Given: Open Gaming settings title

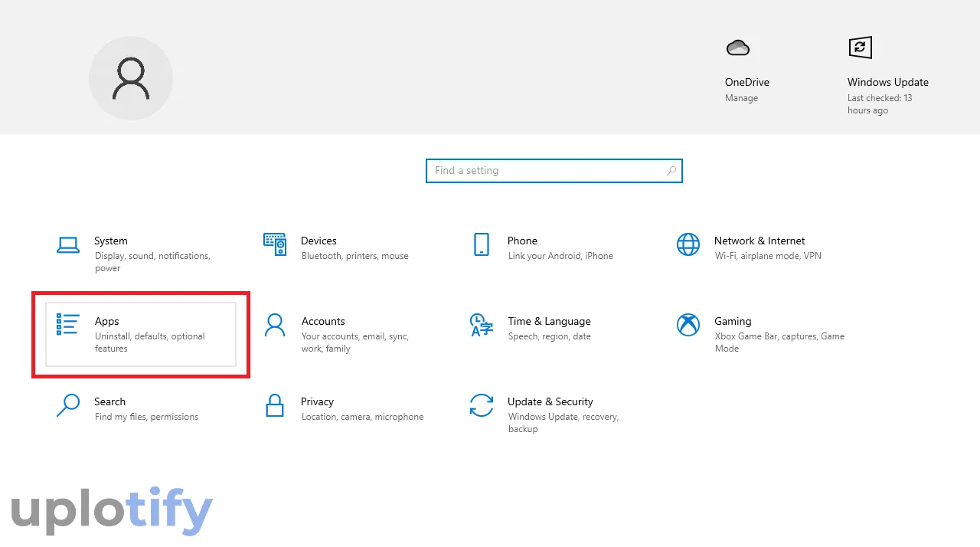Looking at the screenshot, I should [x=733, y=321].
